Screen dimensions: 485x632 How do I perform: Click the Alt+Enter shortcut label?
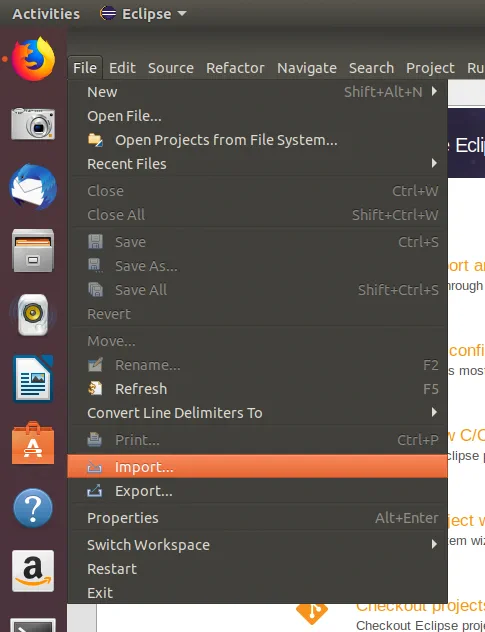pos(406,518)
